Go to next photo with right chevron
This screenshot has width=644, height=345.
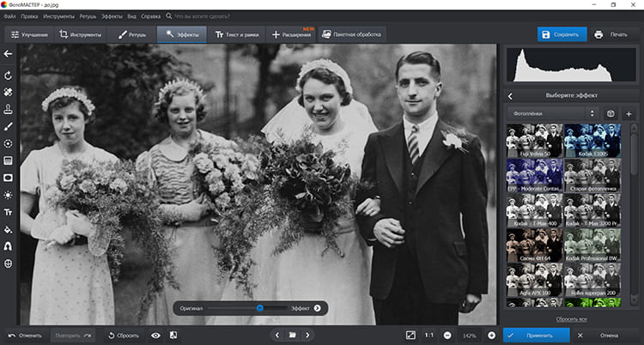[x=307, y=335]
